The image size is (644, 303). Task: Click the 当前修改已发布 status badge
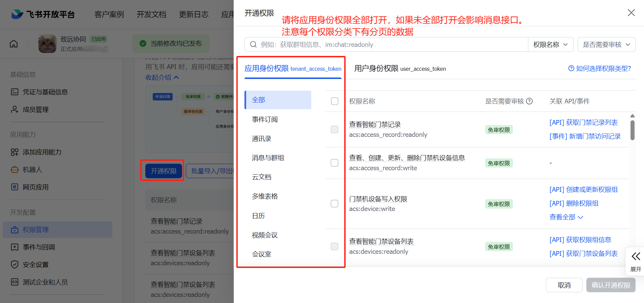[171, 43]
